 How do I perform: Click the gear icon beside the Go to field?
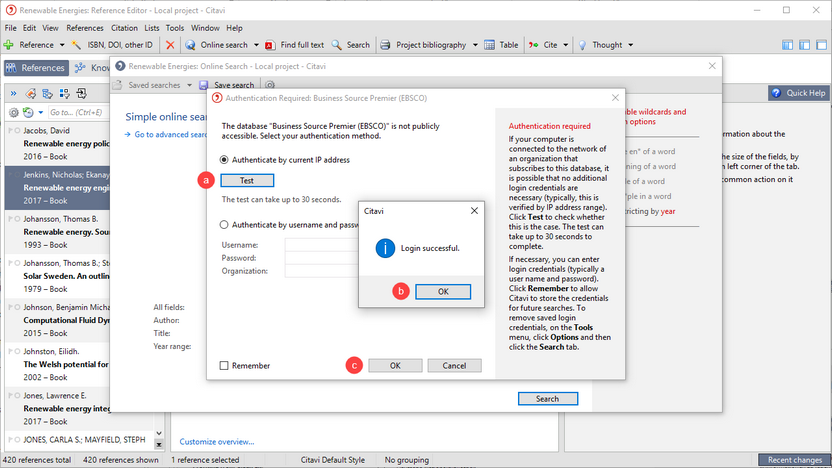tap(14, 112)
